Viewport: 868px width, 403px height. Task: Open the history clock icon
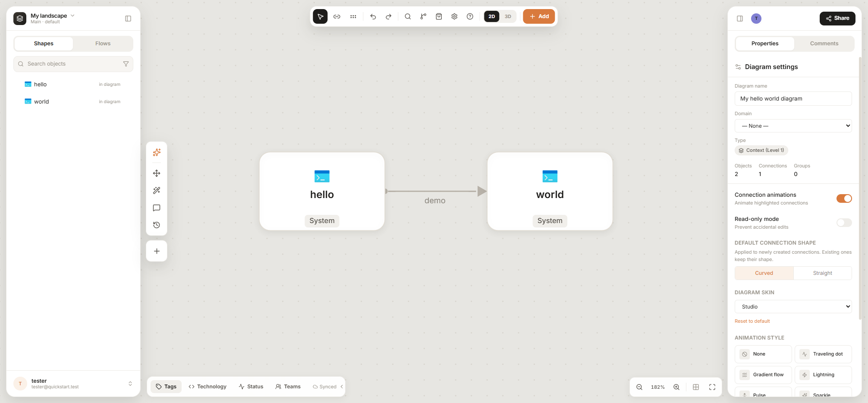point(157,225)
